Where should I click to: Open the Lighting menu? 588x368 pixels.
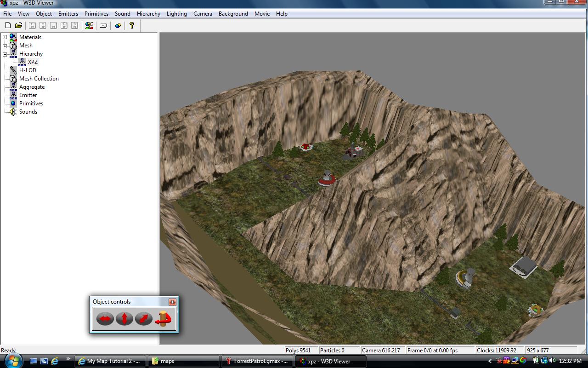176,14
